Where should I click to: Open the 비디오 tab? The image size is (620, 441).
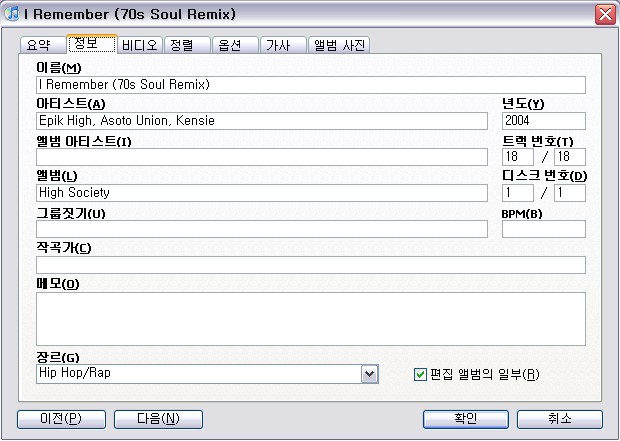140,45
